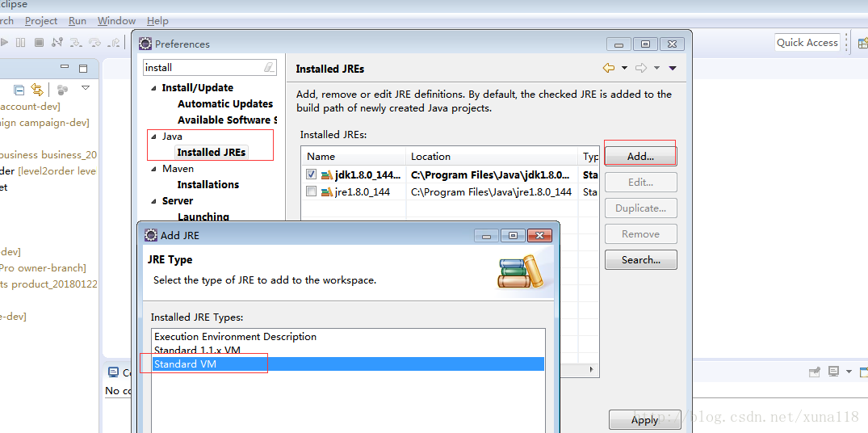Open the explorer View Menu triangle
Image resolution: width=868 pixels, height=433 pixels.
click(86, 87)
